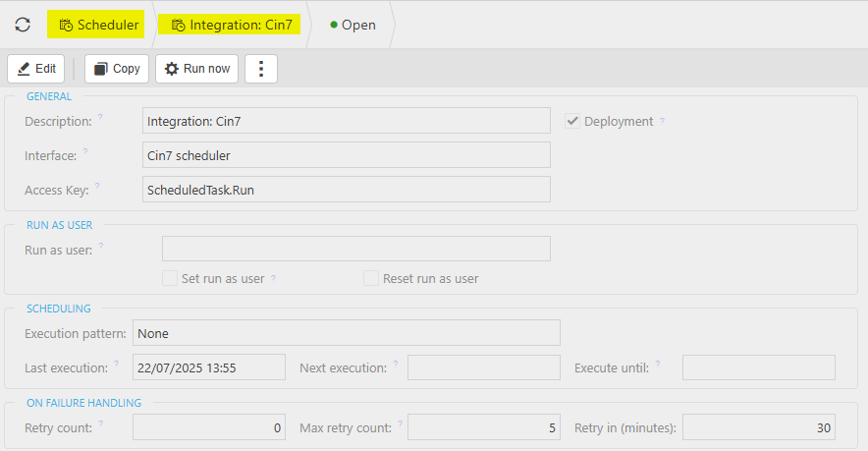Open the three-dot more actions menu
Viewport: 868px width, 451px height.
tap(261, 69)
